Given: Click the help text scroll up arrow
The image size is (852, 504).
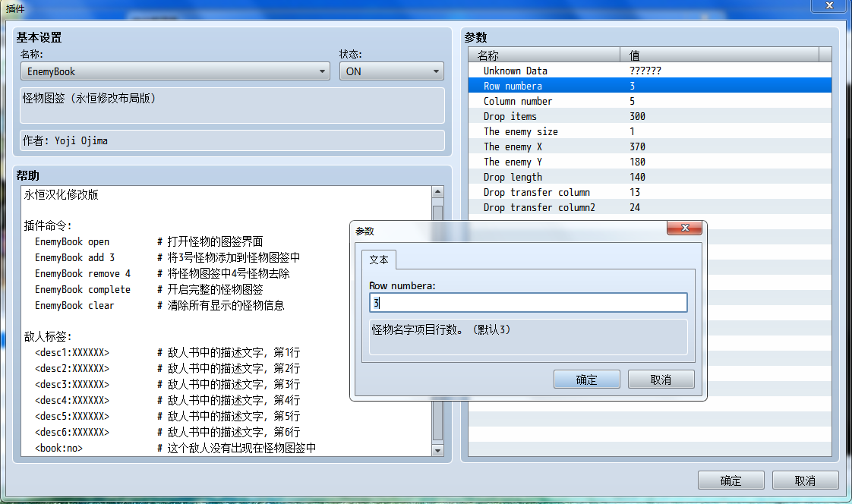Looking at the screenshot, I should [437, 192].
